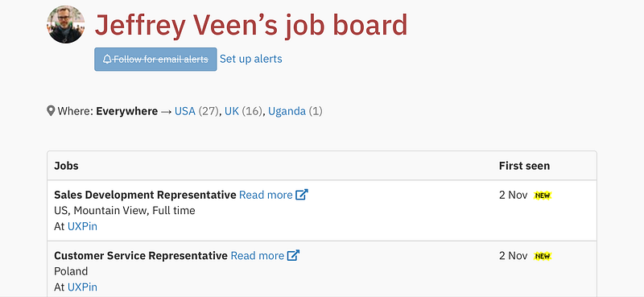The width and height of the screenshot is (644, 297).
Task: Click Jeffrey Veen's profile avatar photo
Action: (66, 24)
